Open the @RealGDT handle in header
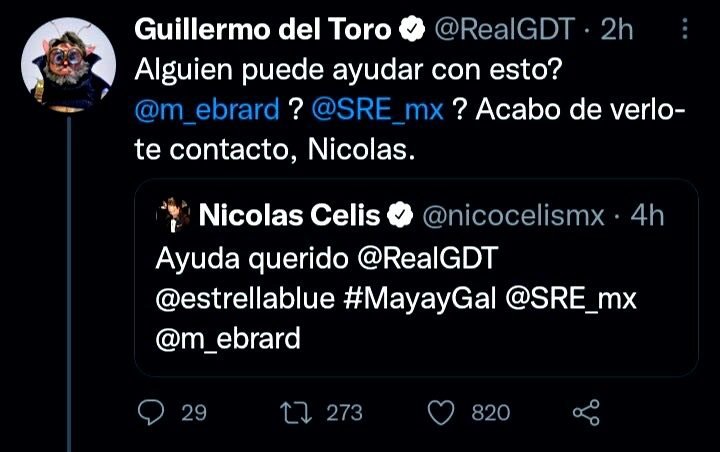720x452 pixels. click(505, 30)
